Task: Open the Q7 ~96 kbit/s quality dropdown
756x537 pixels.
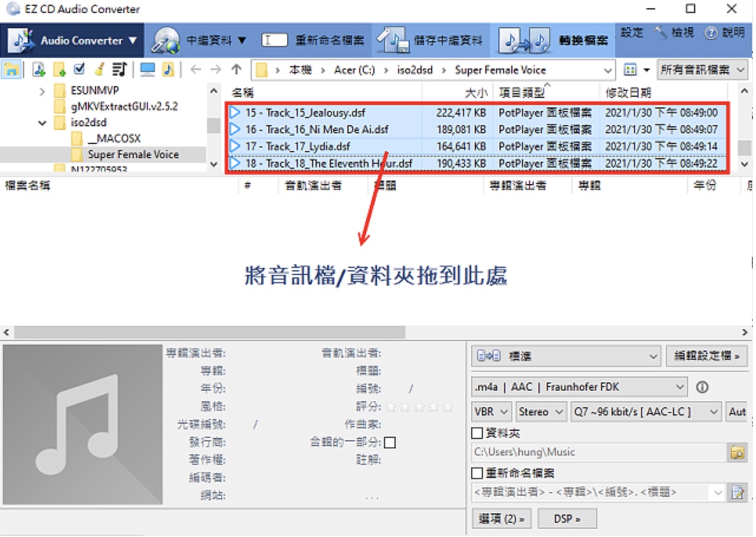Action: pos(646,412)
